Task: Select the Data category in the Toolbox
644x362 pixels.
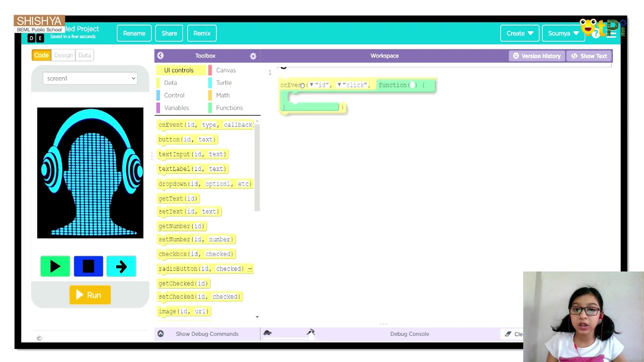Action: point(170,83)
